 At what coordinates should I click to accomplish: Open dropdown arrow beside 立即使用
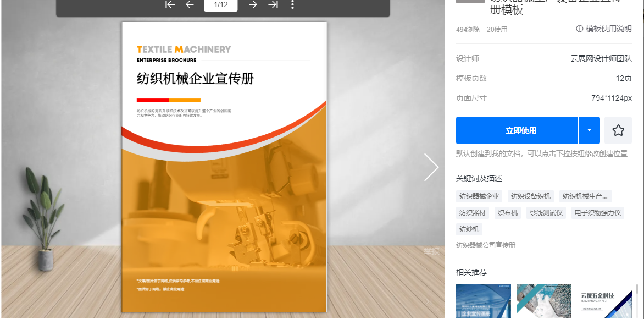(590, 130)
